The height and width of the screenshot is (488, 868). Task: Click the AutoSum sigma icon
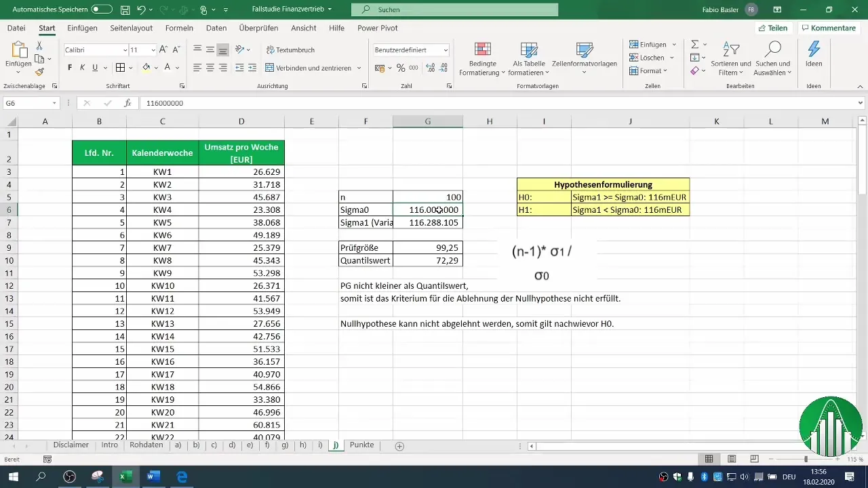pyautogui.click(x=695, y=44)
